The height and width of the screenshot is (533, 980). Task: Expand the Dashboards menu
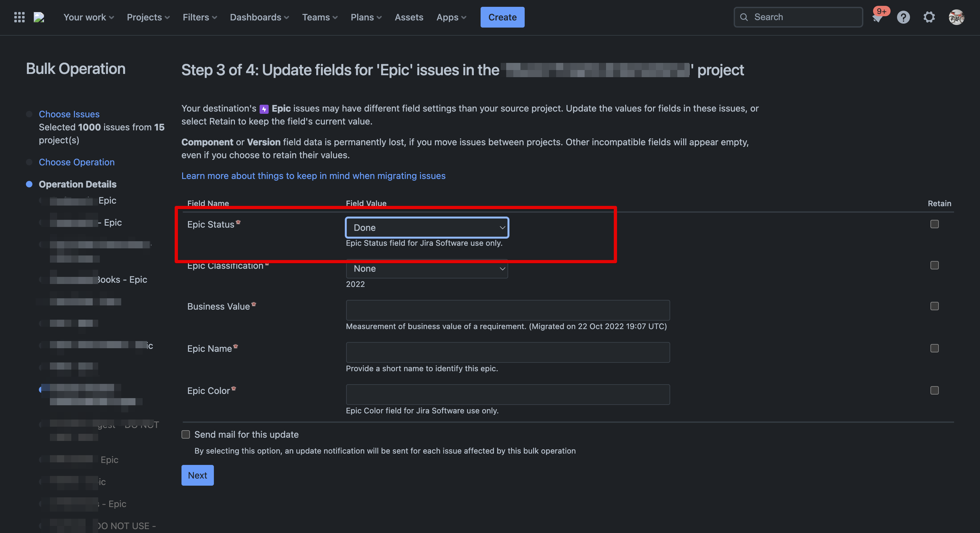pos(260,17)
